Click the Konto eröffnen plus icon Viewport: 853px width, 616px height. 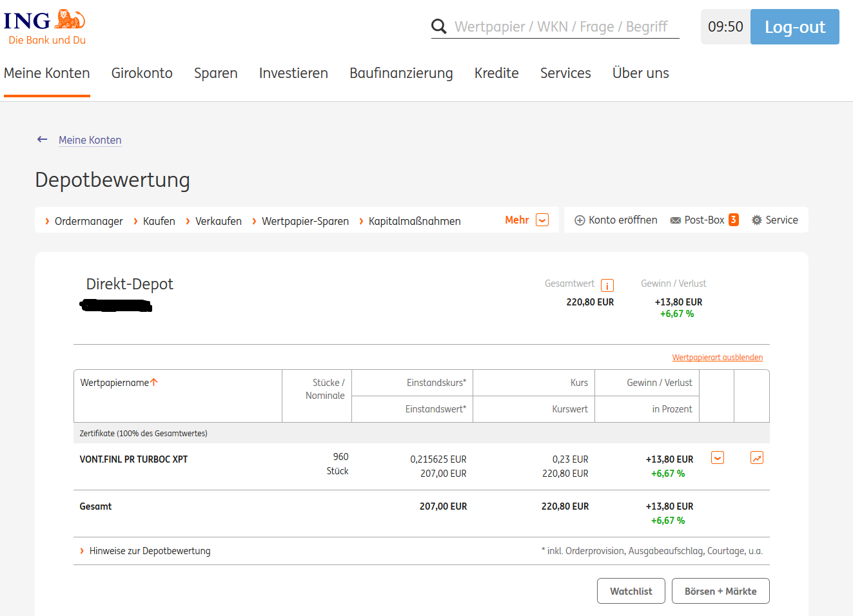click(580, 220)
